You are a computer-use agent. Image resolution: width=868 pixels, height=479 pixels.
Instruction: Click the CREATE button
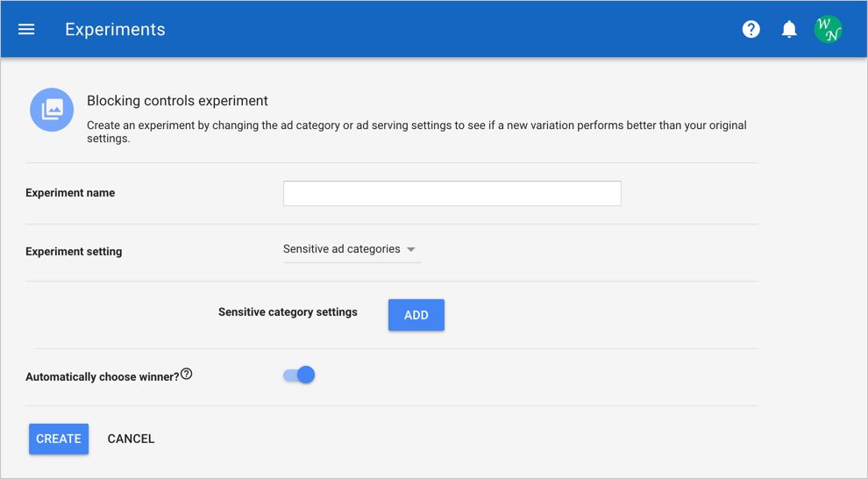tap(59, 439)
